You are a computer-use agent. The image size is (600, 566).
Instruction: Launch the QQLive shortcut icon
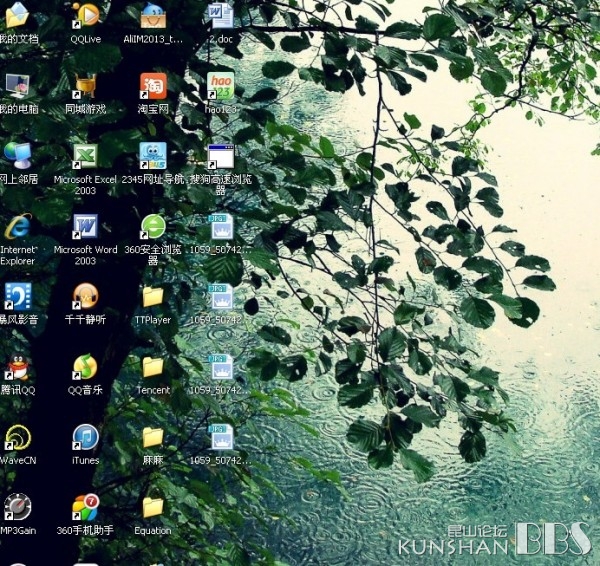[x=85, y=15]
